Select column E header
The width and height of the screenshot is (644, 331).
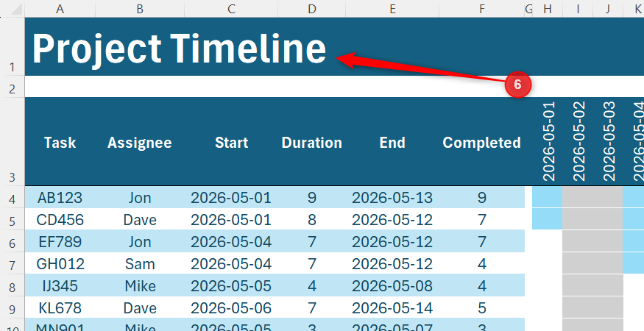click(392, 9)
